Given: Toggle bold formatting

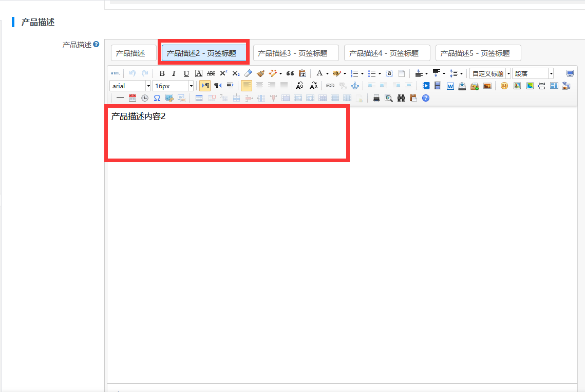Looking at the screenshot, I should pyautogui.click(x=162, y=73).
